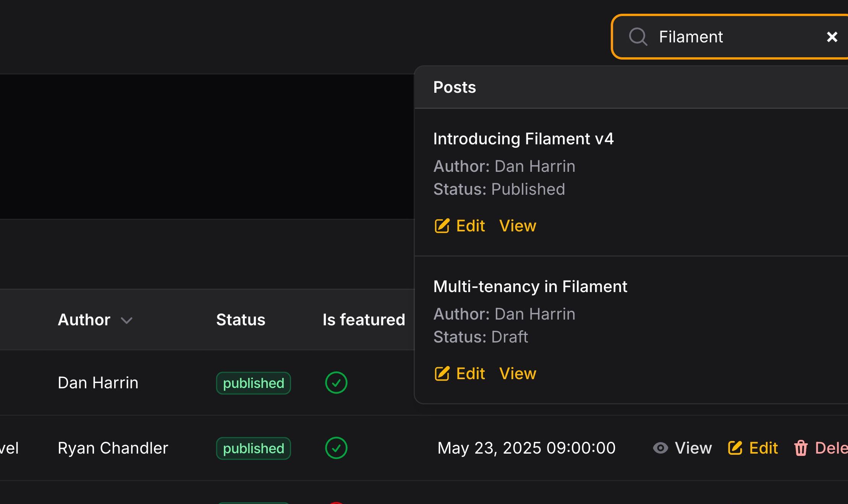Click the published badge in Dan Harrin's row

[253, 383]
